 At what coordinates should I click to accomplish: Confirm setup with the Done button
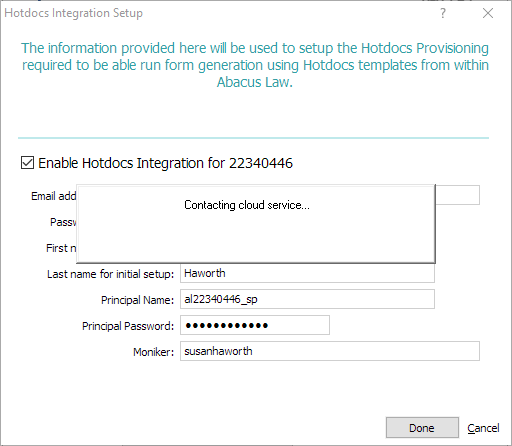tap(422, 428)
